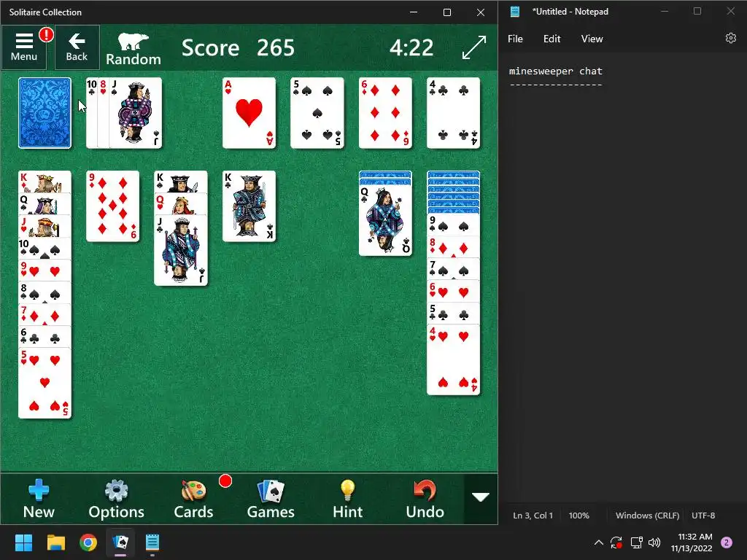Viewport: 747px width, 560px height.
Task: Open the Solitaire Menu hamburger
Action: (x=24, y=47)
